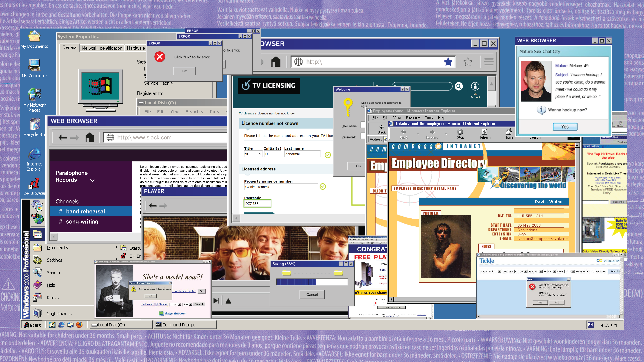Open the Title dropdown showing Mr

pos(253,154)
